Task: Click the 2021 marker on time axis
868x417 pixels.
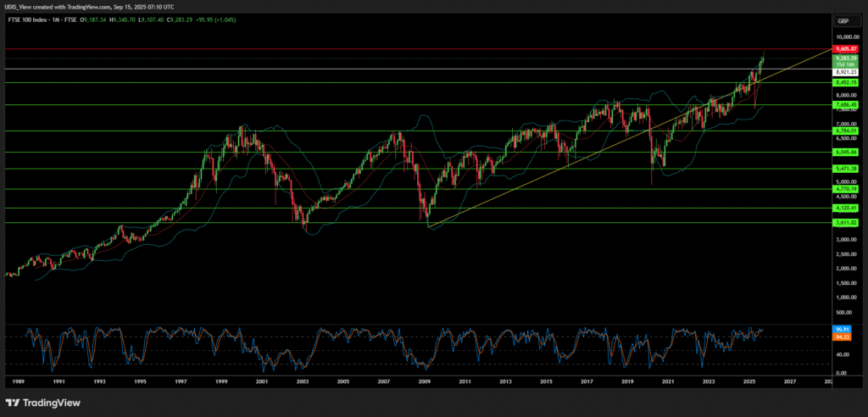Action: [668, 382]
